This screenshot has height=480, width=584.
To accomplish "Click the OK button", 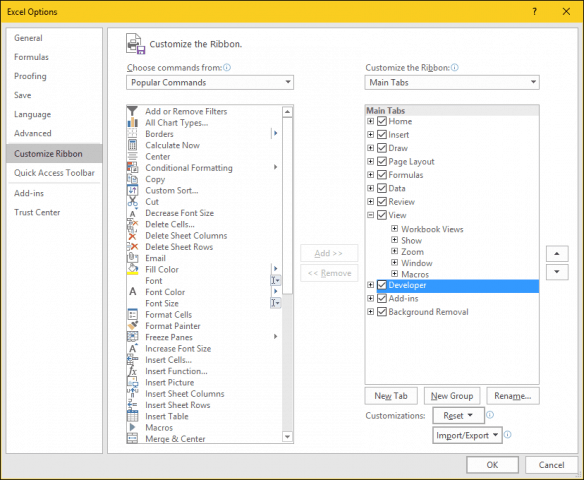I will (492, 465).
